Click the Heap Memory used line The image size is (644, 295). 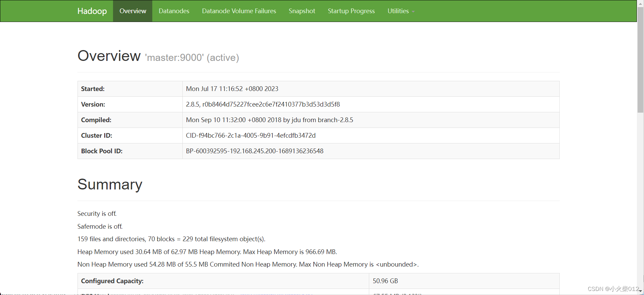pyautogui.click(x=207, y=252)
